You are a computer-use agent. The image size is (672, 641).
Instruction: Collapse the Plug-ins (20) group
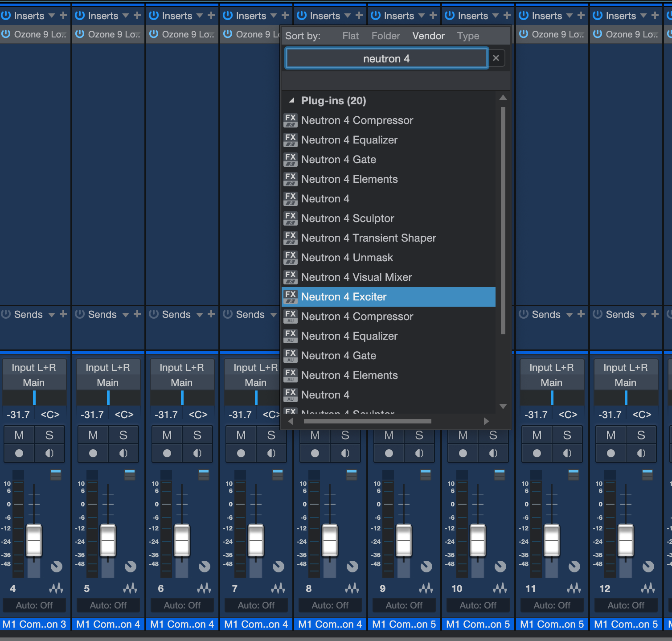tap(292, 101)
